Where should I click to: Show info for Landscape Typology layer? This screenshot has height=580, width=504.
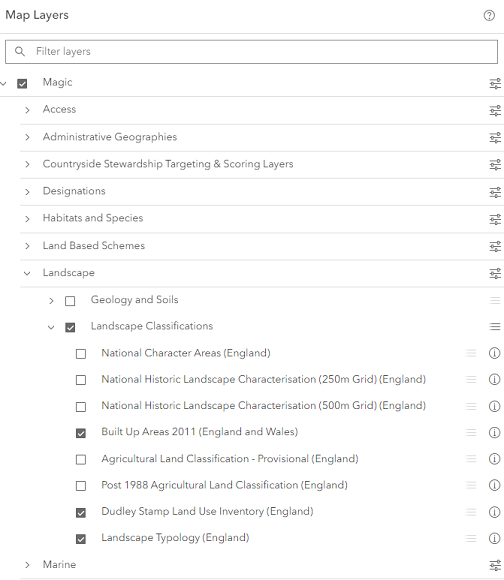(494, 538)
